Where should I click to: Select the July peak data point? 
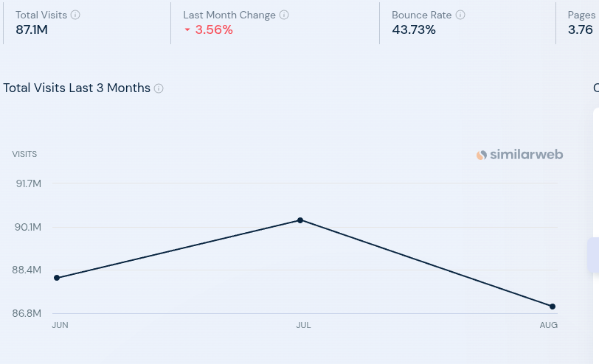click(300, 220)
